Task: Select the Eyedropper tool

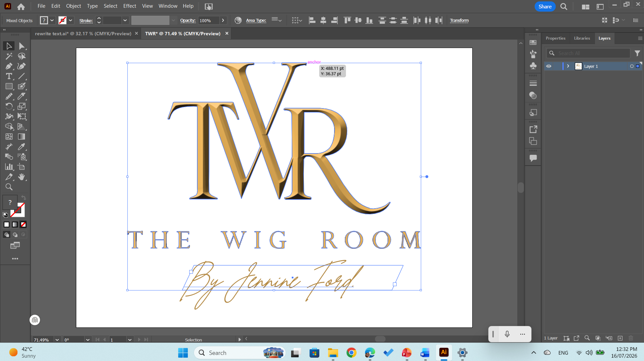Action: point(22,147)
